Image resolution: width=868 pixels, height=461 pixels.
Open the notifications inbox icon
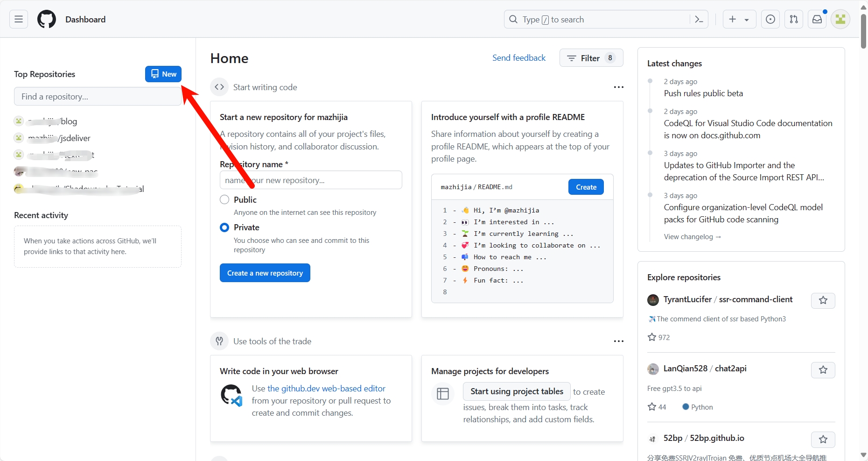tap(817, 19)
